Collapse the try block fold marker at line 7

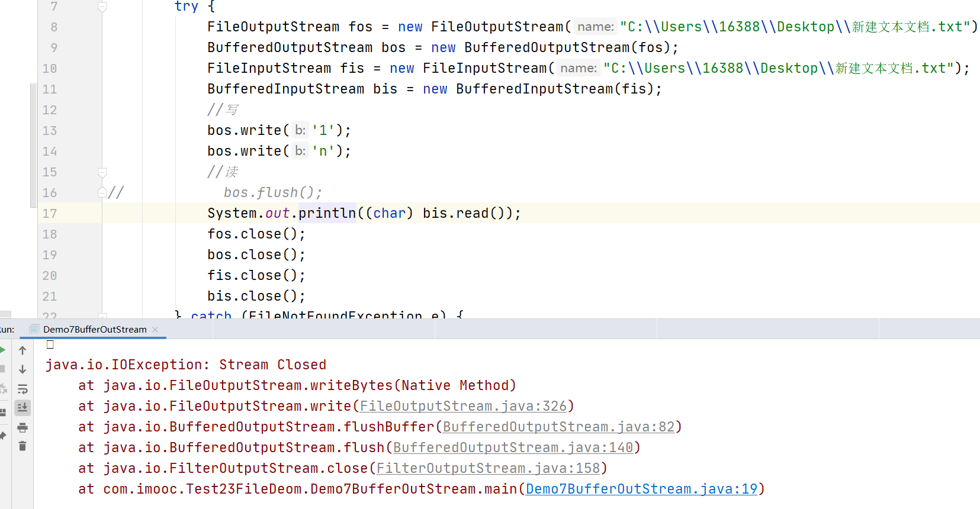(102, 7)
